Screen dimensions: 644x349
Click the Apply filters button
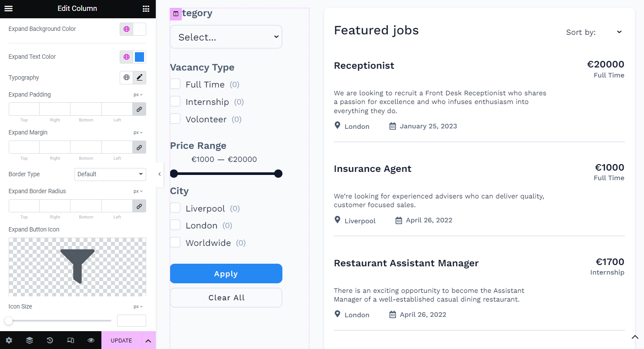coord(226,274)
